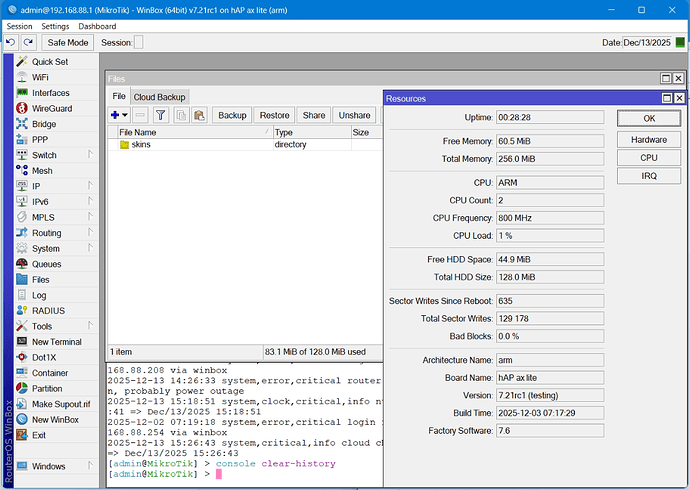Click the green status indicator by the date

[680, 42]
